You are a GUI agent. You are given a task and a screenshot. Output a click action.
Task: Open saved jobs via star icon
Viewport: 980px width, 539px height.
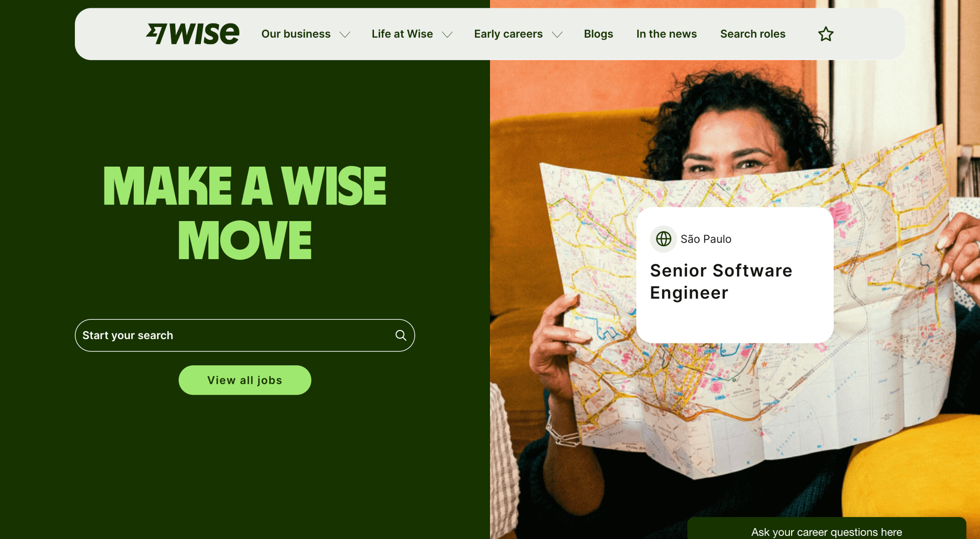pyautogui.click(x=826, y=34)
